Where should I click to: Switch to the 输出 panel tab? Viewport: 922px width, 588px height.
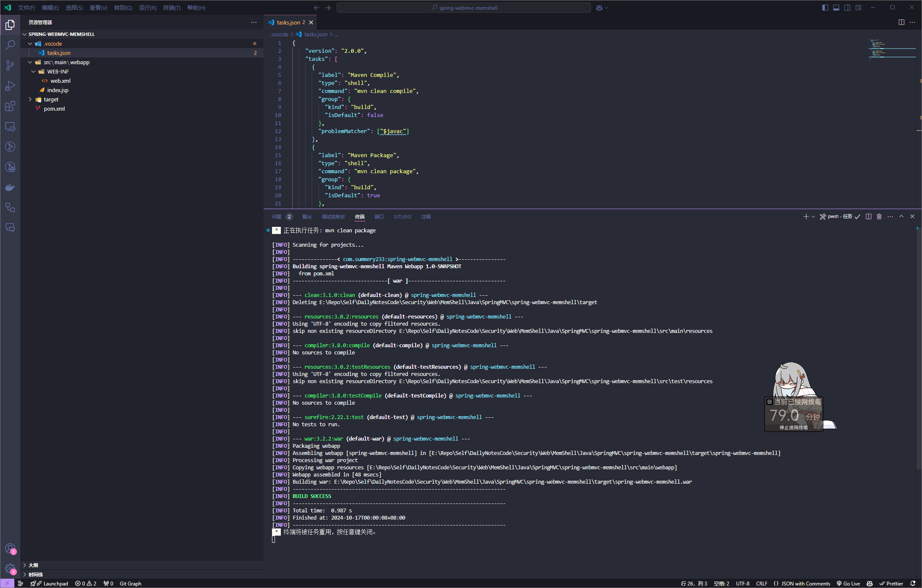coord(307,217)
